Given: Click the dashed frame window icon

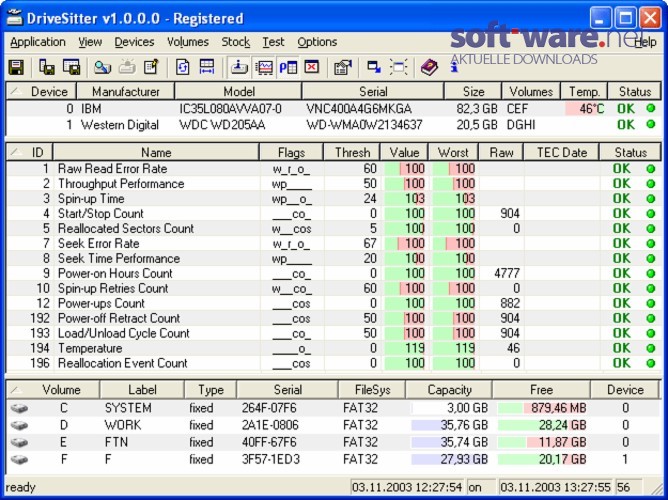Looking at the screenshot, I should pos(398,67).
